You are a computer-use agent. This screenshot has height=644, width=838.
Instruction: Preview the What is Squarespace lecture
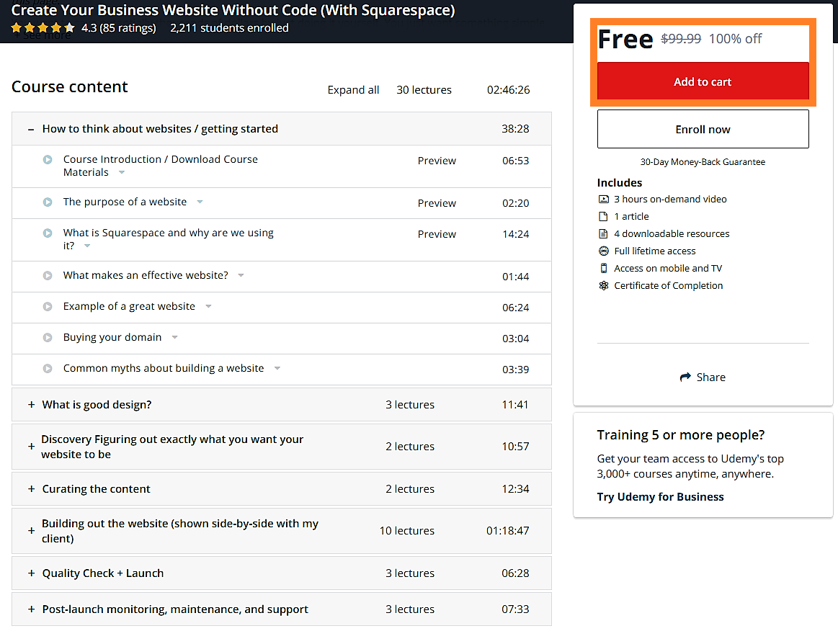coord(437,235)
